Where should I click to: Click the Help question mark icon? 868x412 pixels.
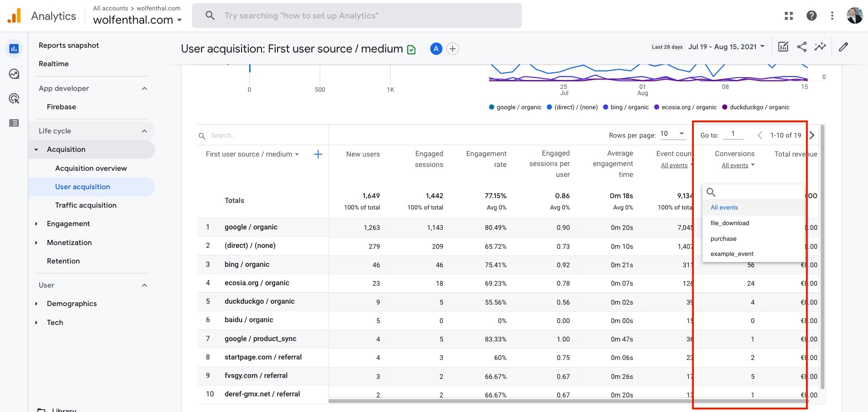[811, 16]
